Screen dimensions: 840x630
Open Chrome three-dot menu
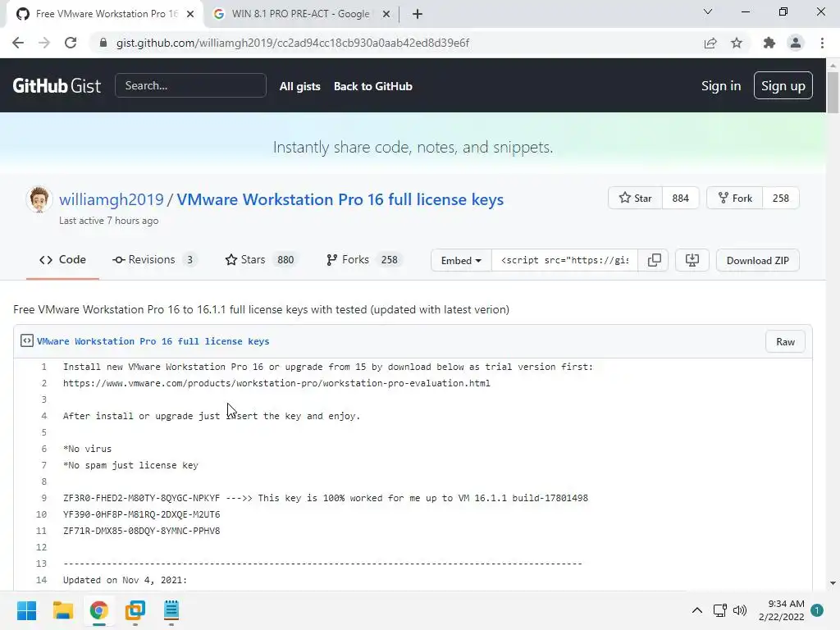[x=822, y=43]
